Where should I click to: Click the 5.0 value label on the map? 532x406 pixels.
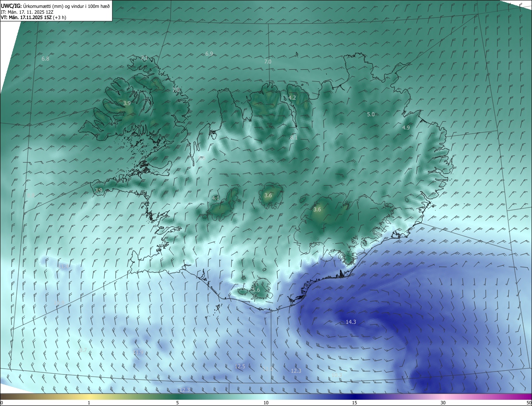pyautogui.click(x=371, y=115)
